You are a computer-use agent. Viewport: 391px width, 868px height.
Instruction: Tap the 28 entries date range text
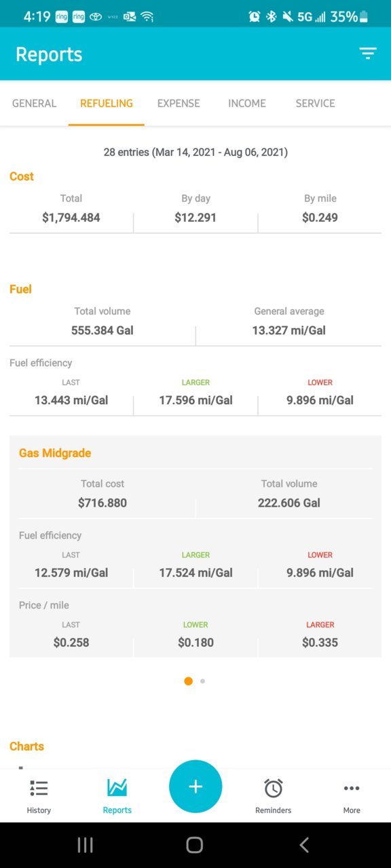[195, 153]
